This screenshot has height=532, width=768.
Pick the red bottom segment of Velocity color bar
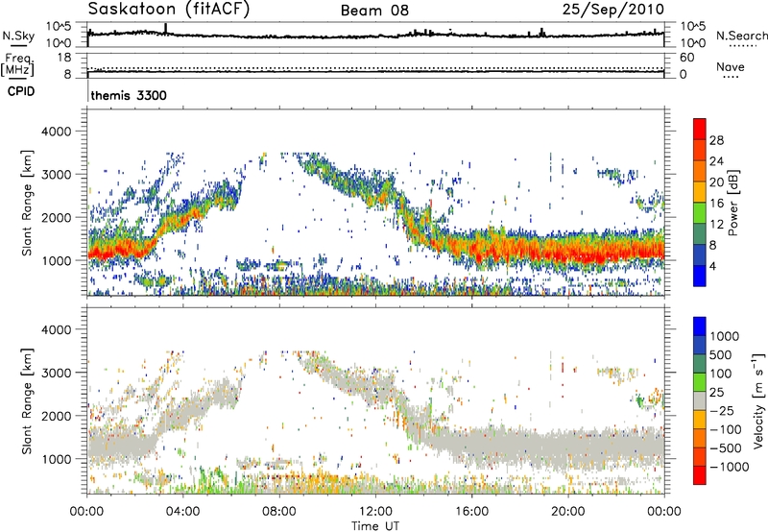pyautogui.click(x=700, y=475)
